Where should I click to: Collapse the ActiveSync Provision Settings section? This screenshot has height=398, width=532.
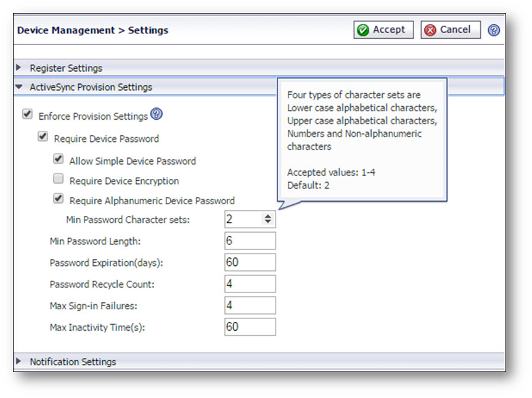pyautogui.click(x=91, y=87)
